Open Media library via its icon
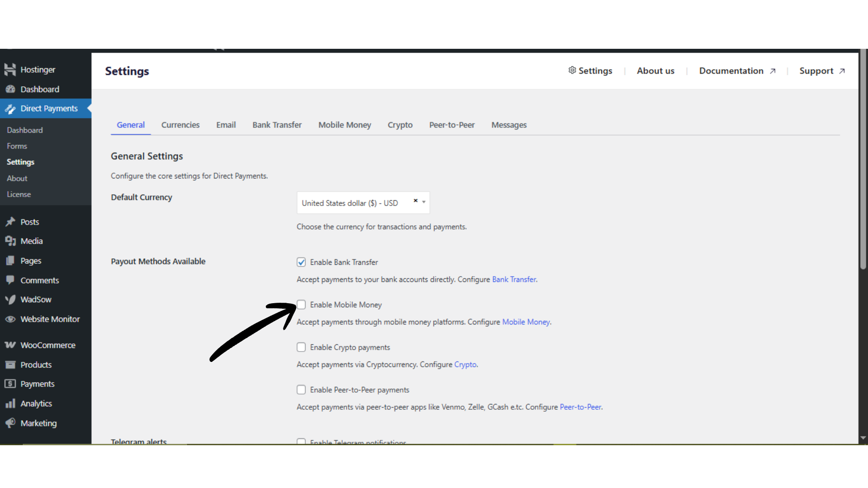 pyautogui.click(x=10, y=241)
